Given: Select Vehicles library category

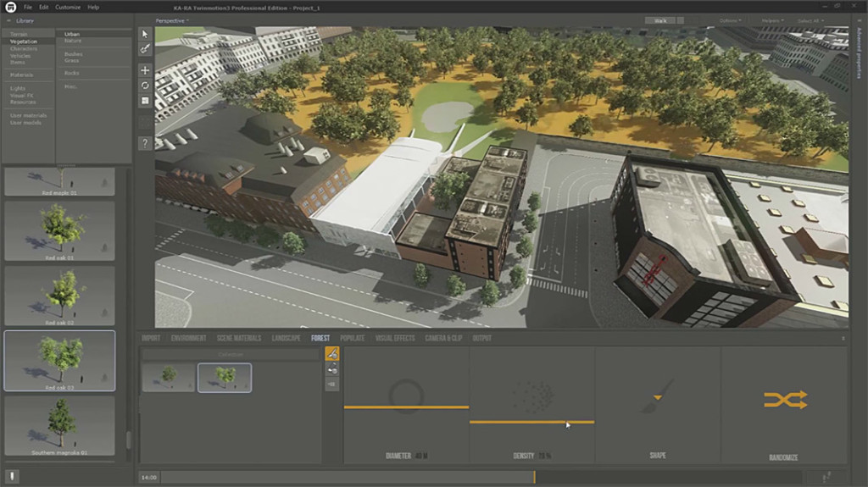Looking at the screenshot, I should [x=20, y=56].
